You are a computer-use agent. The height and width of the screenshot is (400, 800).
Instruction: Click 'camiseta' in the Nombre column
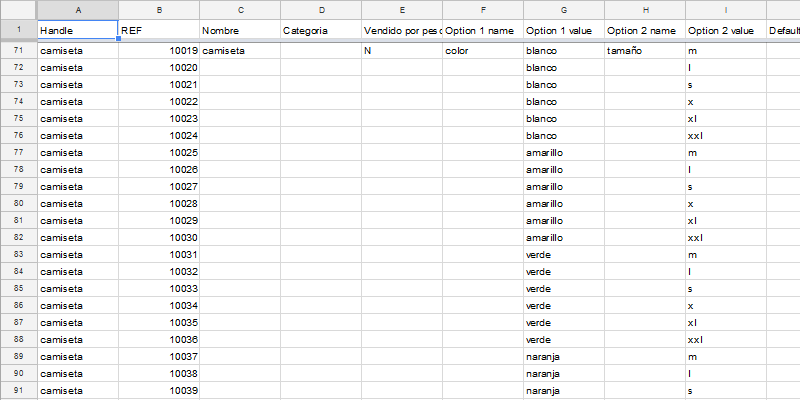[240, 51]
